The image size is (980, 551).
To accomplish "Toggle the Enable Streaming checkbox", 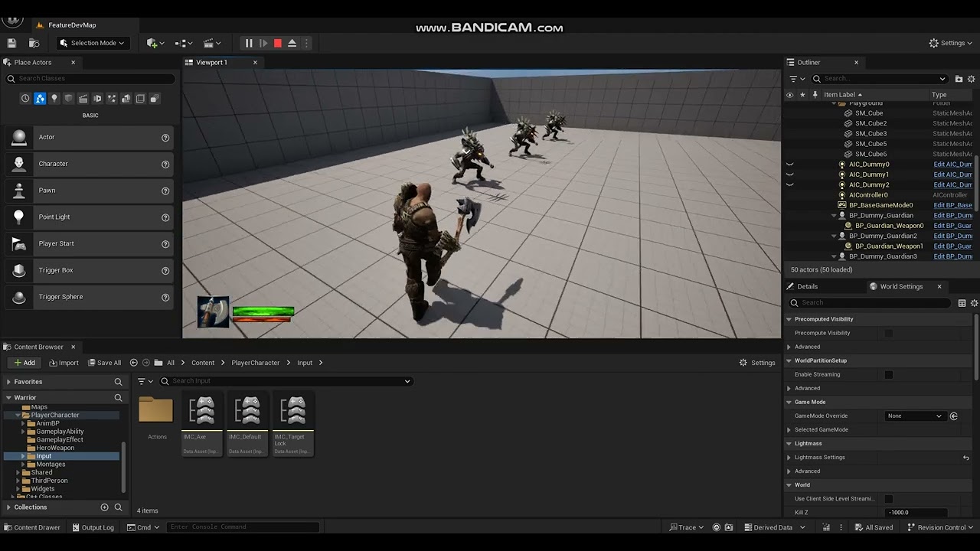I will click(x=888, y=374).
